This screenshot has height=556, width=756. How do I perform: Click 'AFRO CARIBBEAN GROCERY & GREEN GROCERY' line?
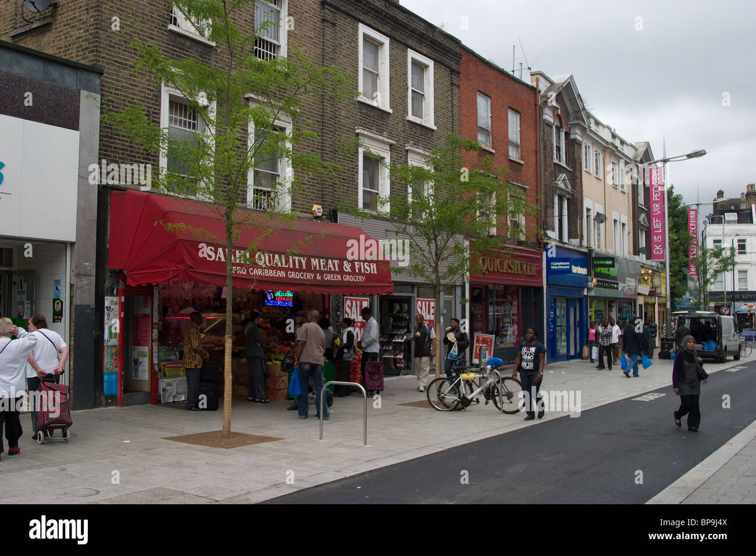[297, 275]
